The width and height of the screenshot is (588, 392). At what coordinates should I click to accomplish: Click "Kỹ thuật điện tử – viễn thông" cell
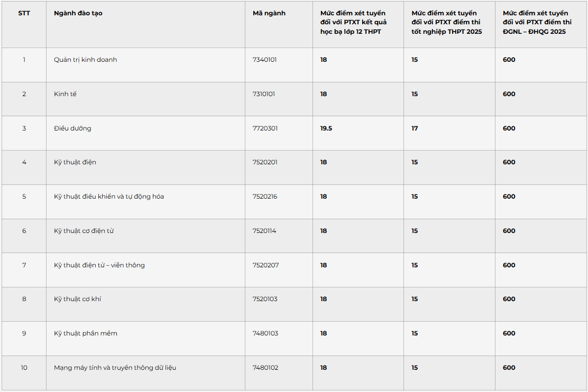99,265
